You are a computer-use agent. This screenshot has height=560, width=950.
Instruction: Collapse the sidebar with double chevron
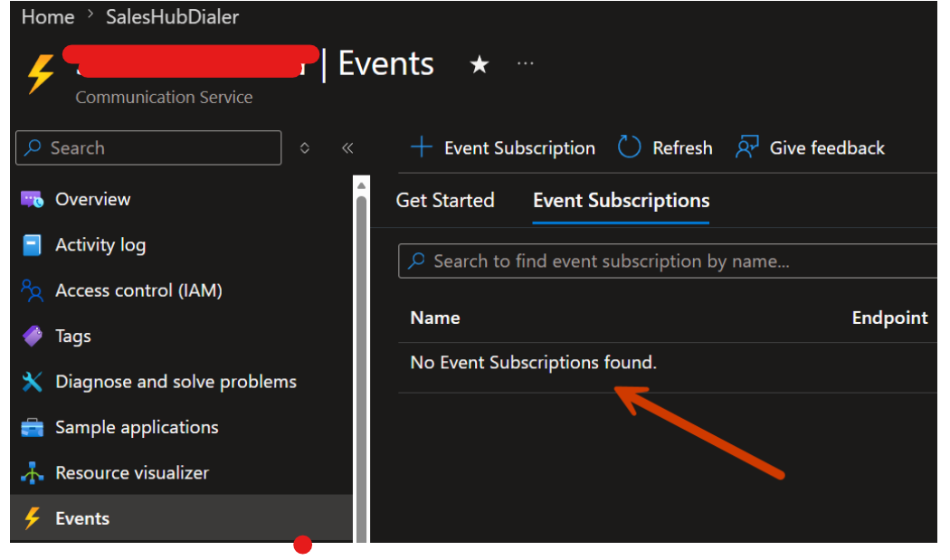pyautogui.click(x=347, y=147)
